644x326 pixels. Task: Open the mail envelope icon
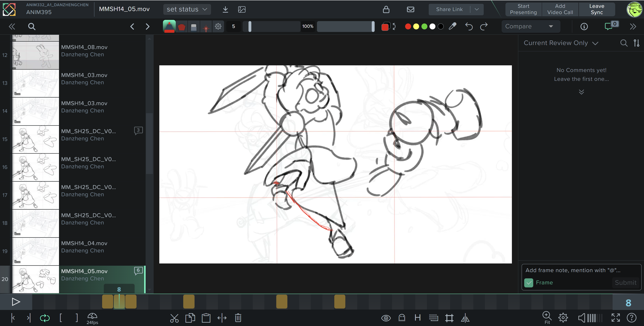(x=411, y=9)
